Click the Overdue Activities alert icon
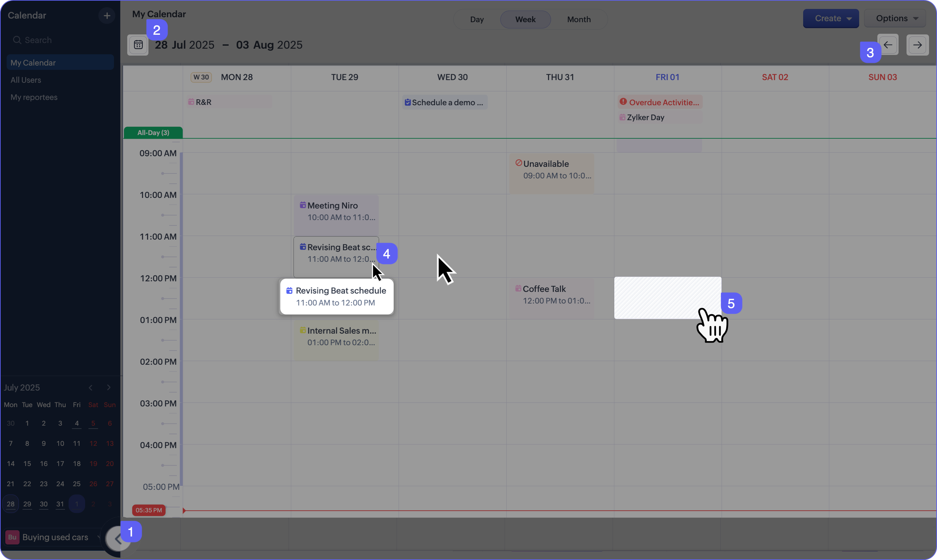 pyautogui.click(x=623, y=102)
